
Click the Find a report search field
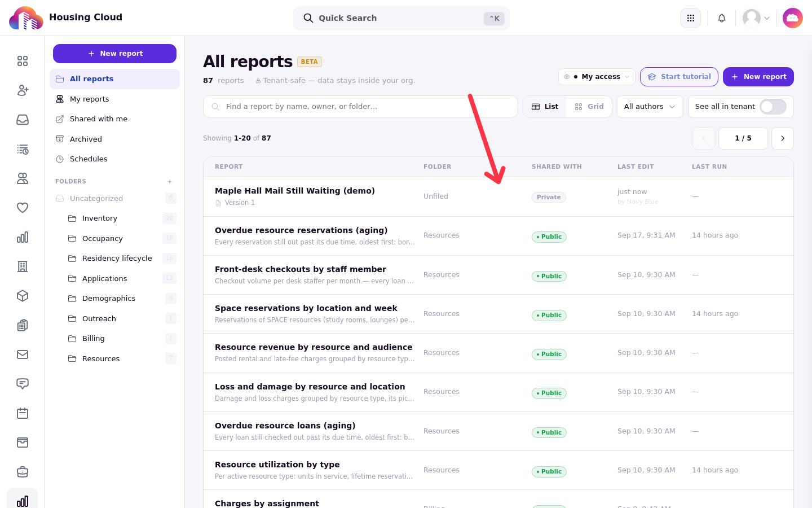(360, 107)
